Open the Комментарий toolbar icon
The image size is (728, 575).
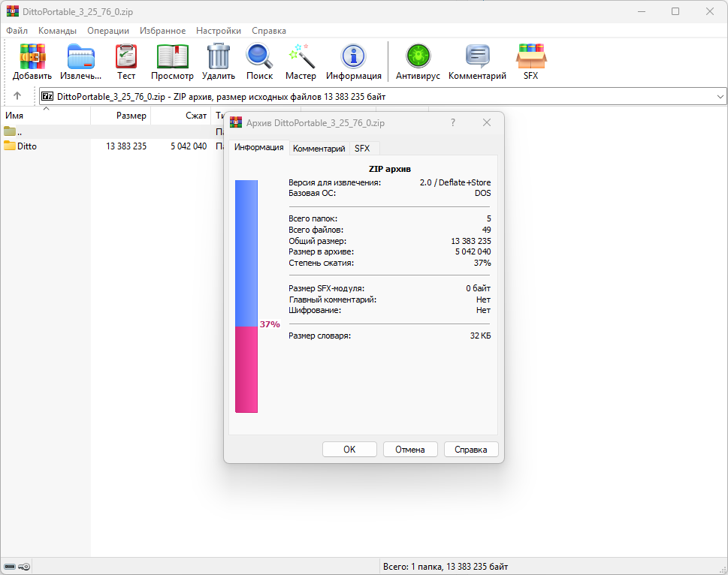[x=477, y=56]
